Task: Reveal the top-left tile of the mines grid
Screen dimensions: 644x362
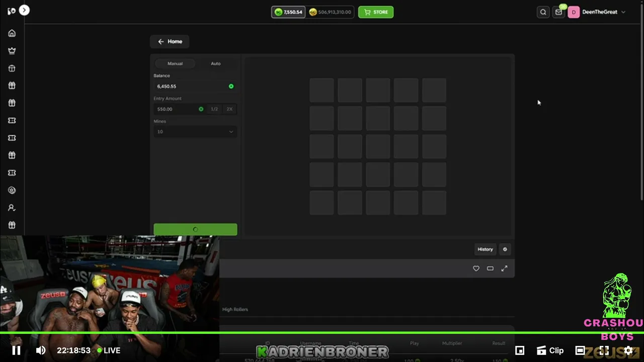Action: [x=321, y=90]
